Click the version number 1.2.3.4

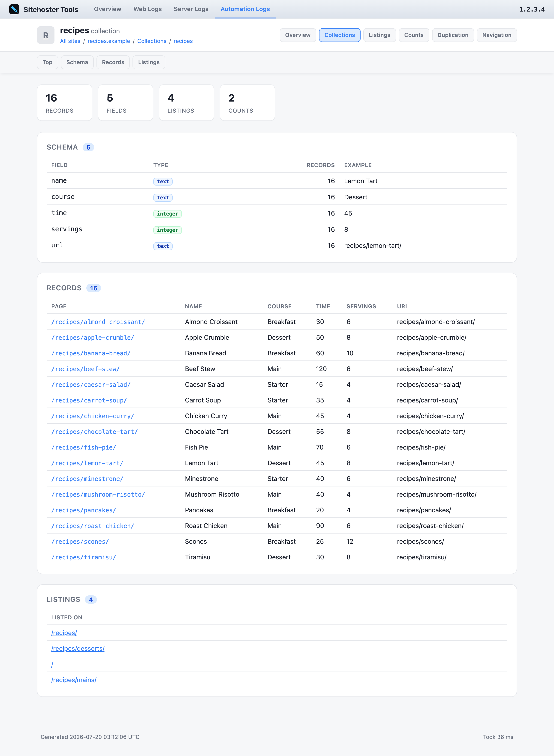(x=532, y=9)
